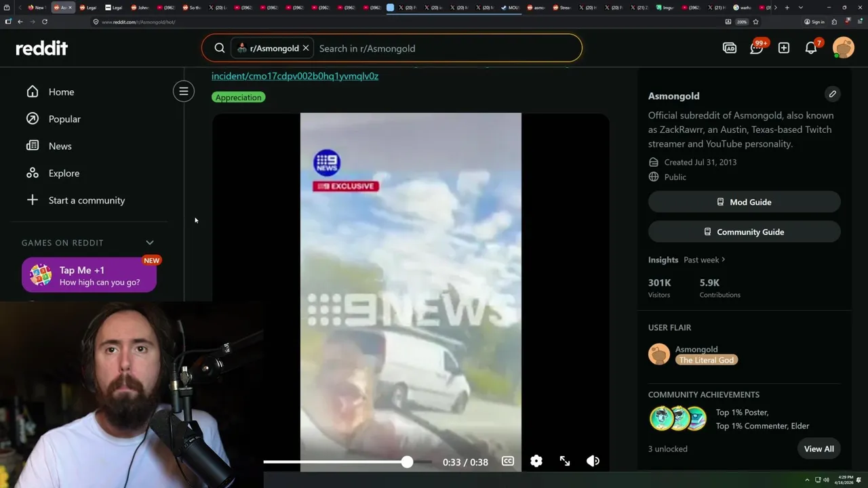868x488 pixels.
Task: Click the News newspaper icon
Action: click(33, 146)
